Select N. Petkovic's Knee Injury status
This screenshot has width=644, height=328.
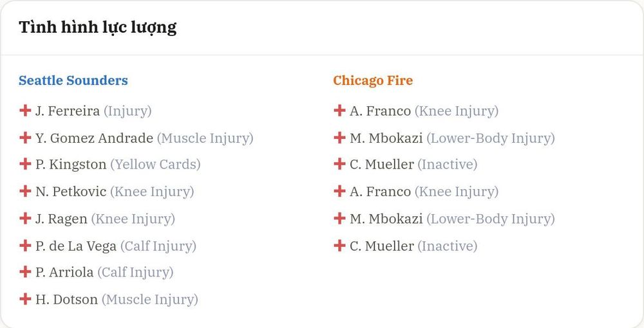pos(152,192)
